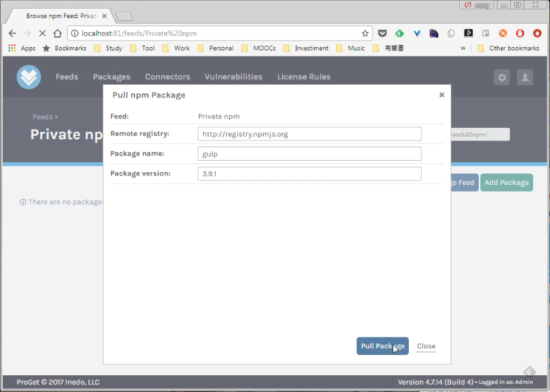Click the copy pages extension icon

(451, 34)
